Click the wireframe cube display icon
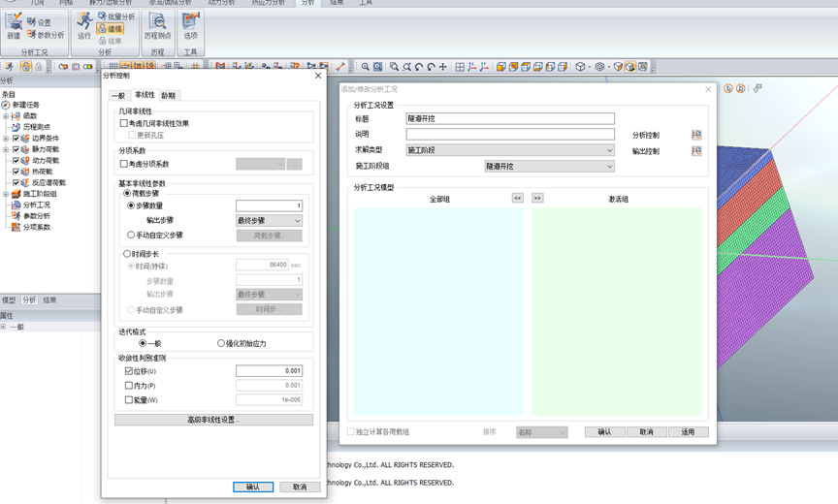 point(580,67)
